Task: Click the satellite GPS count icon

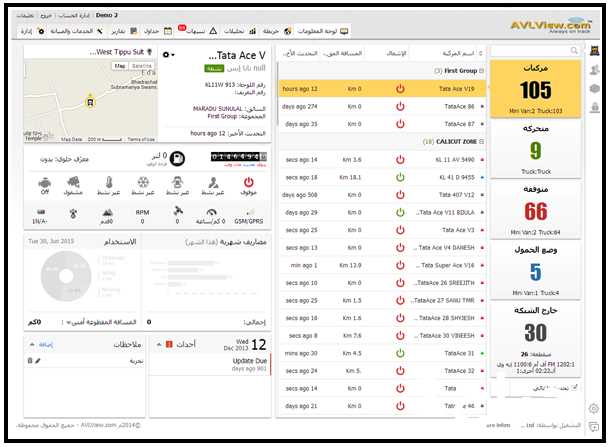Action: tap(178, 211)
